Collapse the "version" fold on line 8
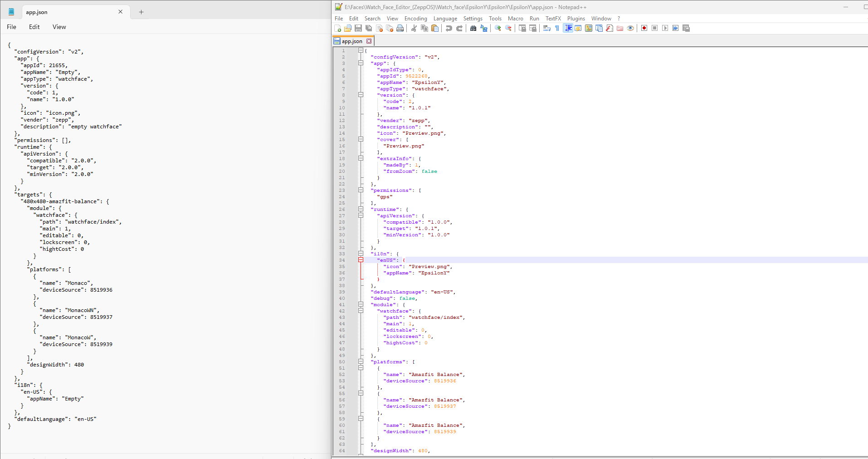868x459 pixels. tap(361, 95)
